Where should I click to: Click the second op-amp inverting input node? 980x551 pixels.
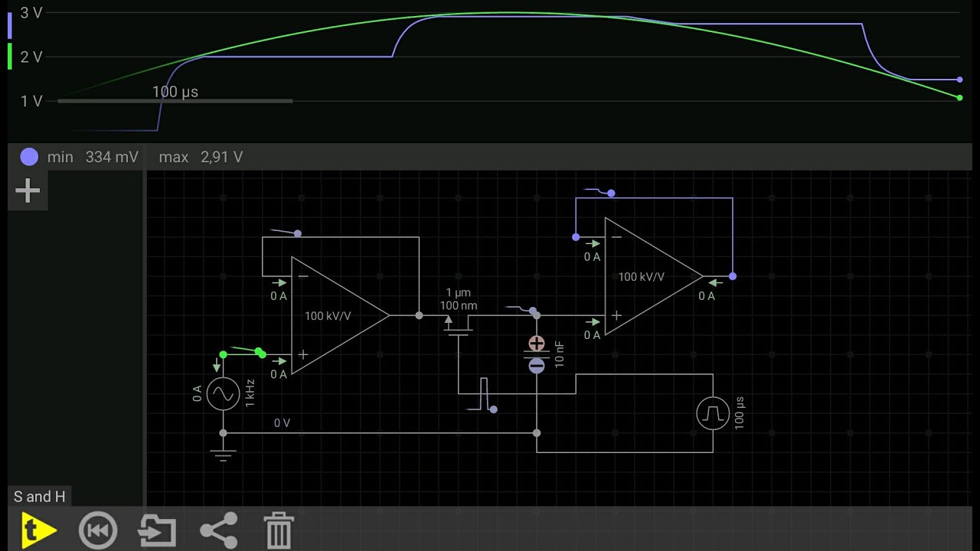pos(576,237)
